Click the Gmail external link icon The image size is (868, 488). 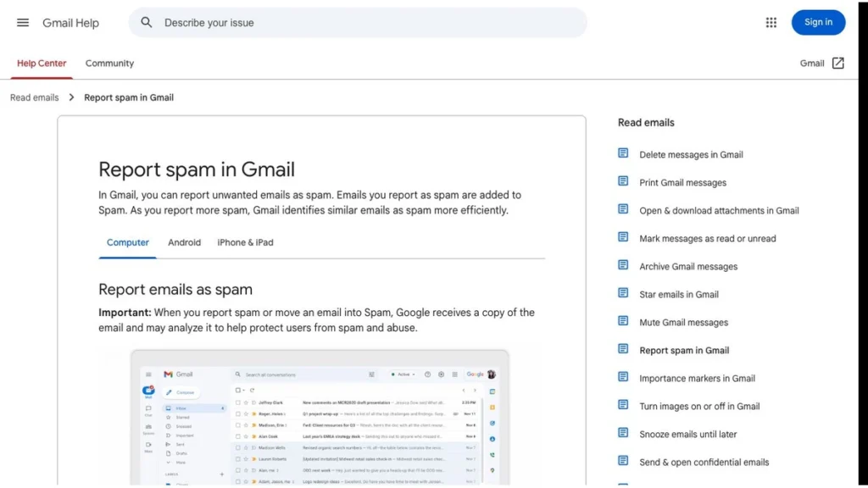pos(838,63)
